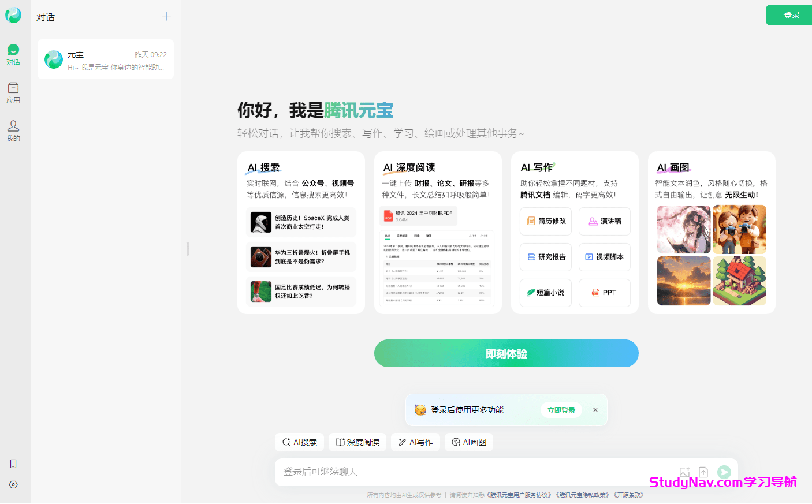
Task: Open 元宝 conversation dated 昨天 09:22
Action: [106, 59]
